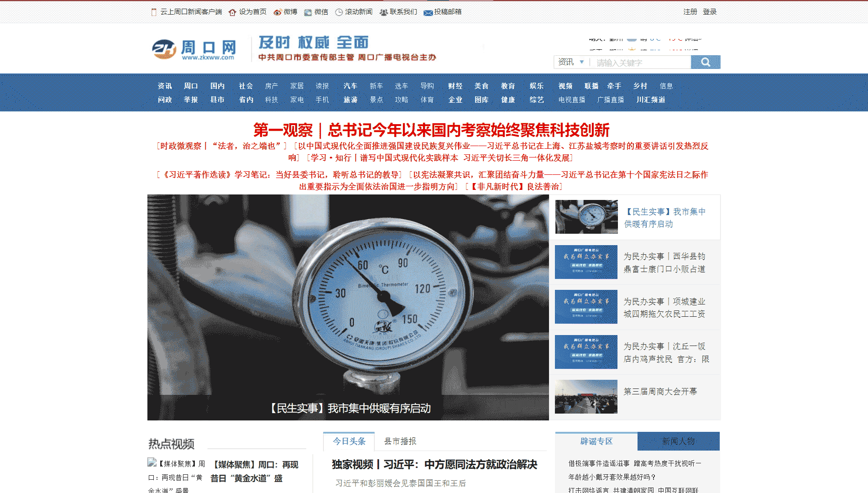Open the 健康 navigation item
Image resolution: width=868 pixels, height=493 pixels.
(508, 100)
